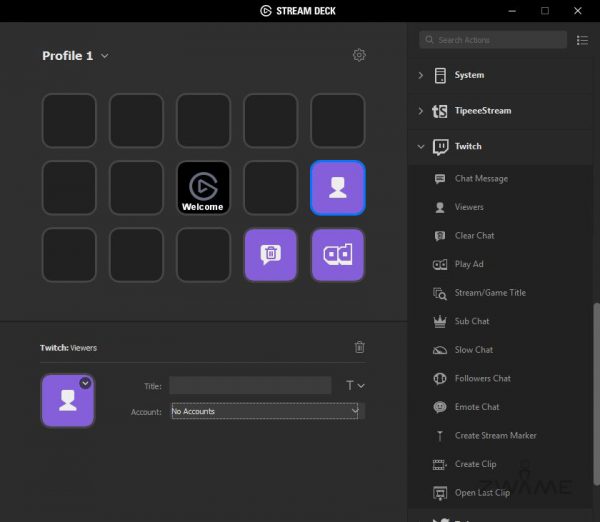The height and width of the screenshot is (522, 600).
Task: Click the Clear Chat action icon in list
Action: point(440,236)
